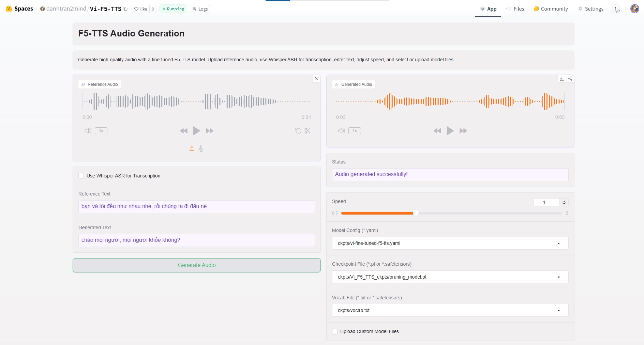Undo edits on Reference Audio
The width and height of the screenshot is (644, 345).
(x=298, y=131)
